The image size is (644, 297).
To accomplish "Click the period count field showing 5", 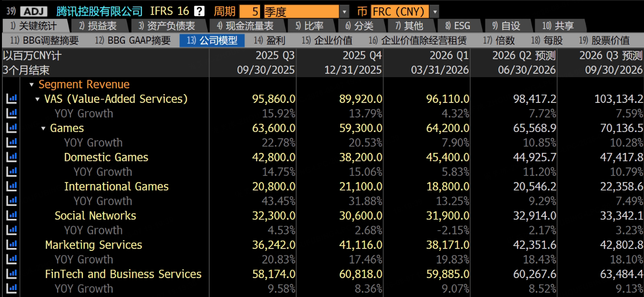I will (249, 11).
